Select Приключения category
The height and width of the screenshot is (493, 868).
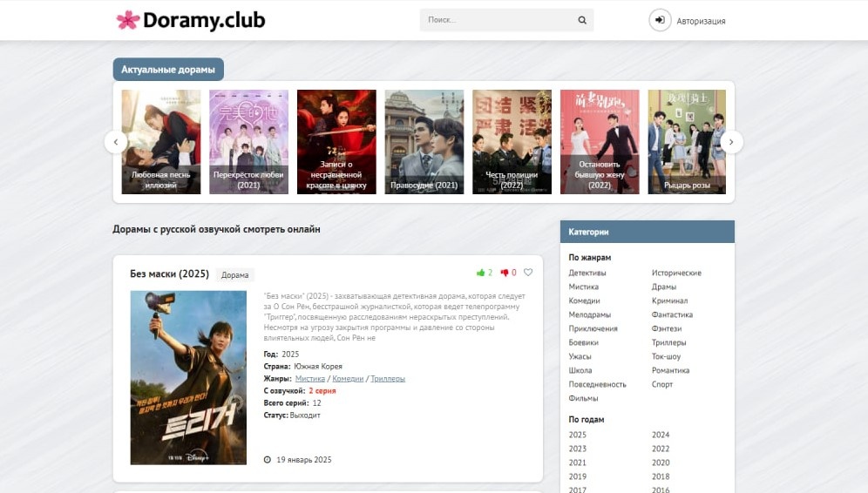(x=593, y=328)
